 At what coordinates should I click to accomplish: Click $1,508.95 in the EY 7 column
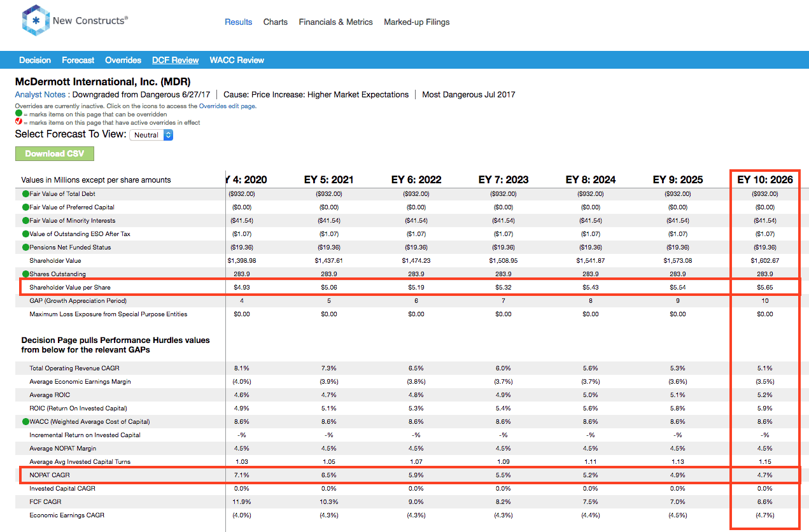click(x=503, y=261)
